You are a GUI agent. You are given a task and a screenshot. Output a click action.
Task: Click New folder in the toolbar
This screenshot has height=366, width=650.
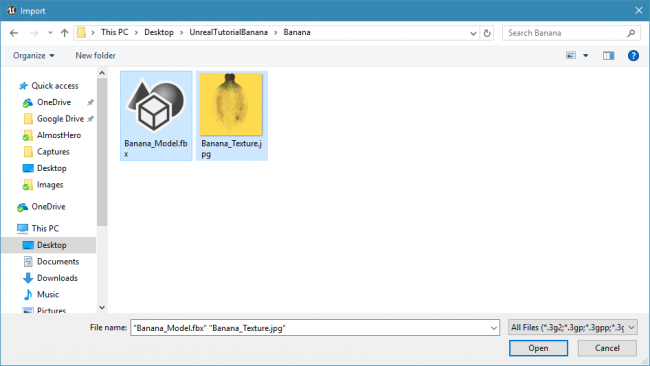click(95, 56)
